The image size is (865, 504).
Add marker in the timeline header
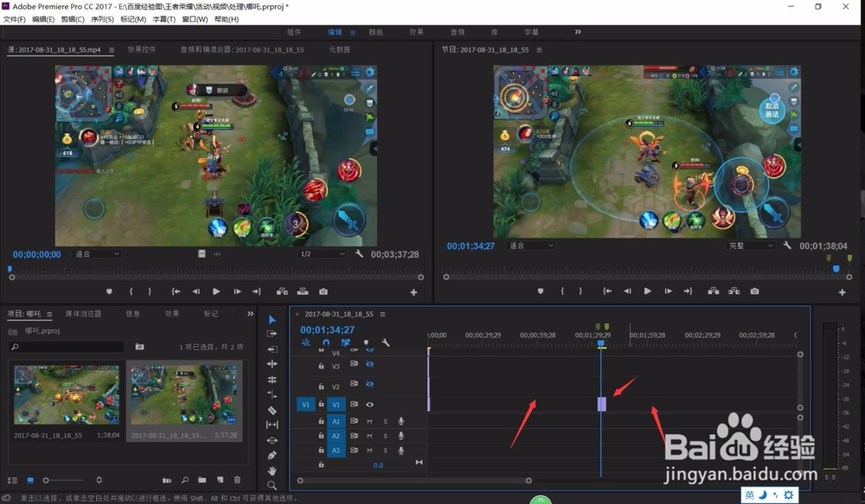coord(366,342)
